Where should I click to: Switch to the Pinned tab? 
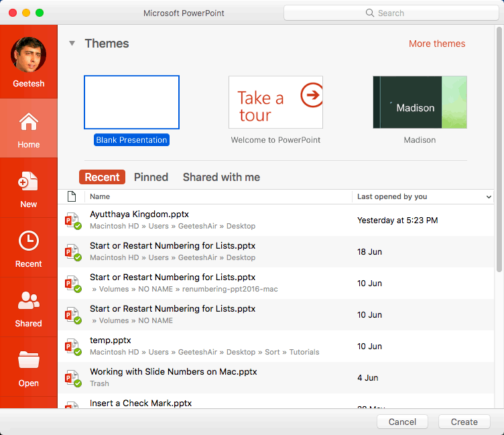click(151, 177)
